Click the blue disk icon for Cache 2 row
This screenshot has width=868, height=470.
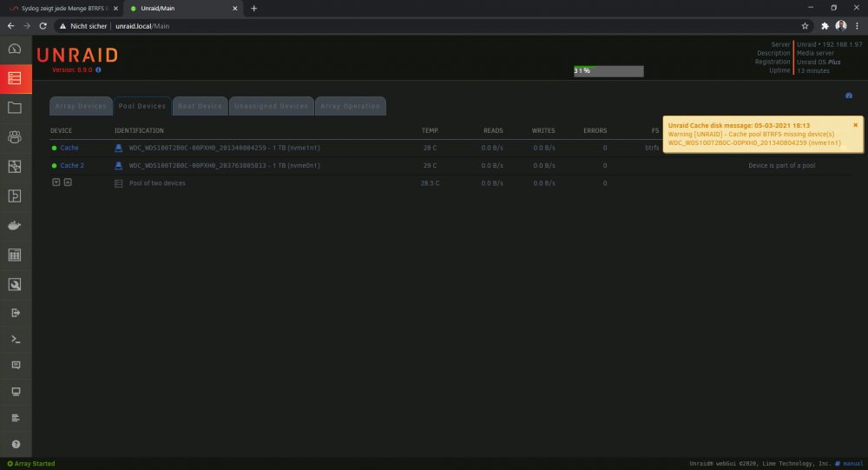coord(118,166)
